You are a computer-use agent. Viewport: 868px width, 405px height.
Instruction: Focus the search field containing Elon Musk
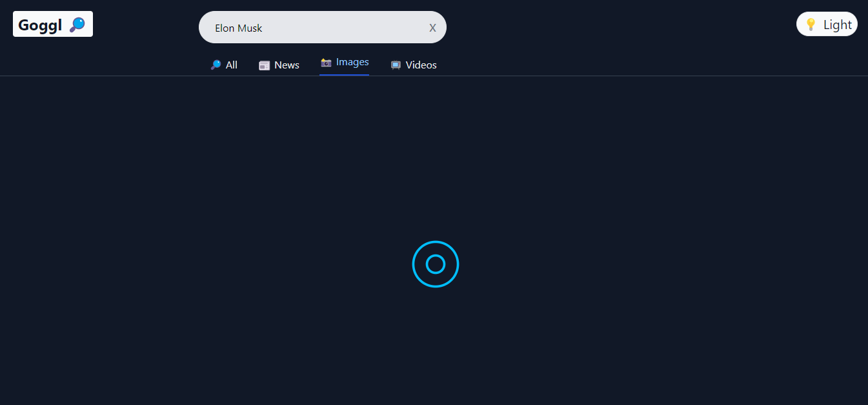click(x=322, y=27)
